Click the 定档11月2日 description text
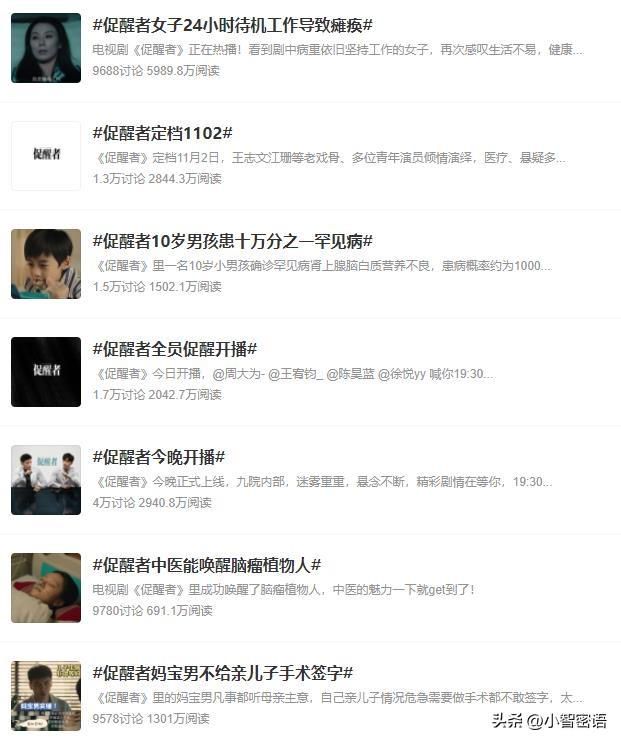 click(x=330, y=158)
